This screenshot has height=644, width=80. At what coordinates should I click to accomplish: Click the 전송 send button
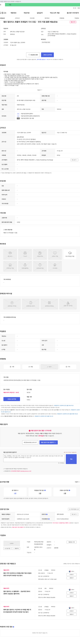pyautogui.click(x=71, y=459)
